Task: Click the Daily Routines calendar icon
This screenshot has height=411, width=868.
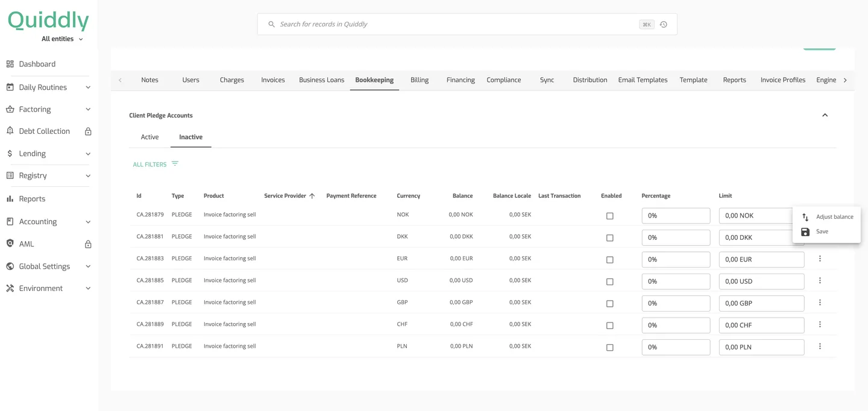Action: pyautogui.click(x=10, y=87)
